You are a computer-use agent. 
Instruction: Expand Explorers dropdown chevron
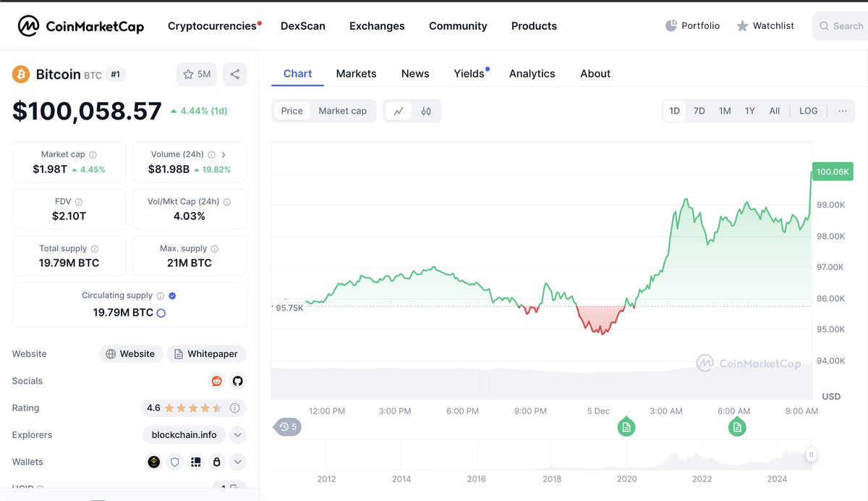(238, 435)
